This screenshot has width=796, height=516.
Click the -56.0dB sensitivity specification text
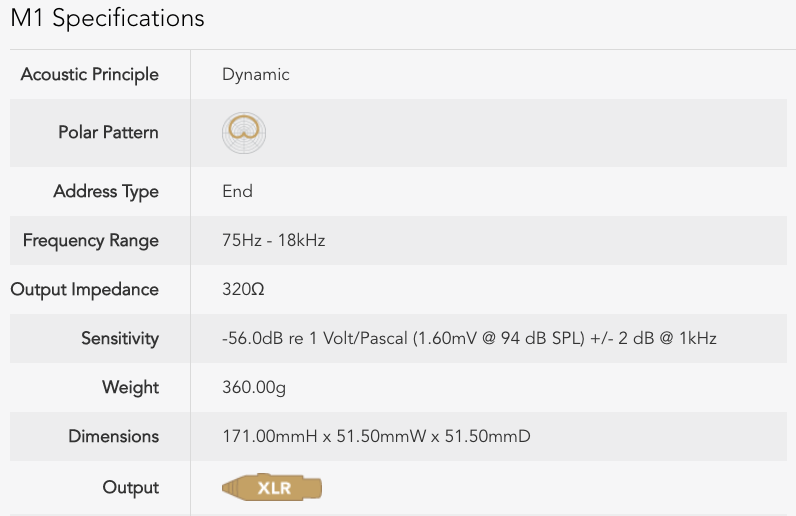[x=469, y=338]
